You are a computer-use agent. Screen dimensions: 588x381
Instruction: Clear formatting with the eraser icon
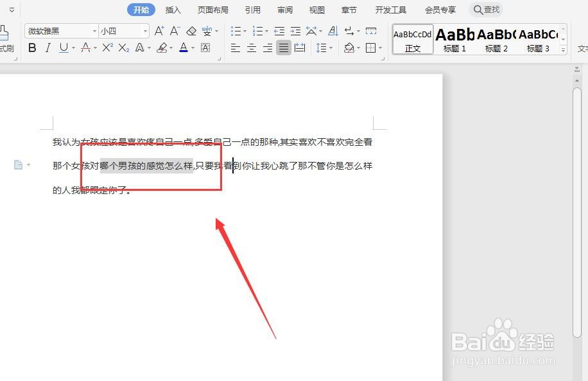(191, 30)
